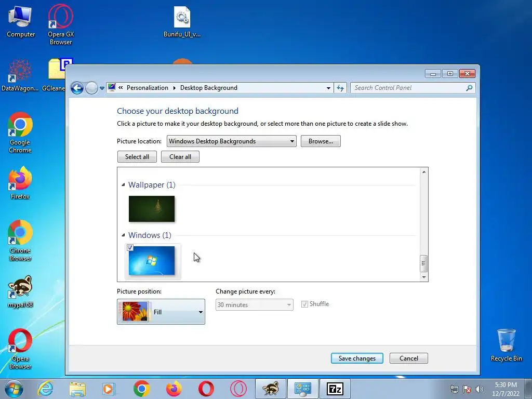Click the taskbar clock showing 5:30 PM

click(506, 389)
